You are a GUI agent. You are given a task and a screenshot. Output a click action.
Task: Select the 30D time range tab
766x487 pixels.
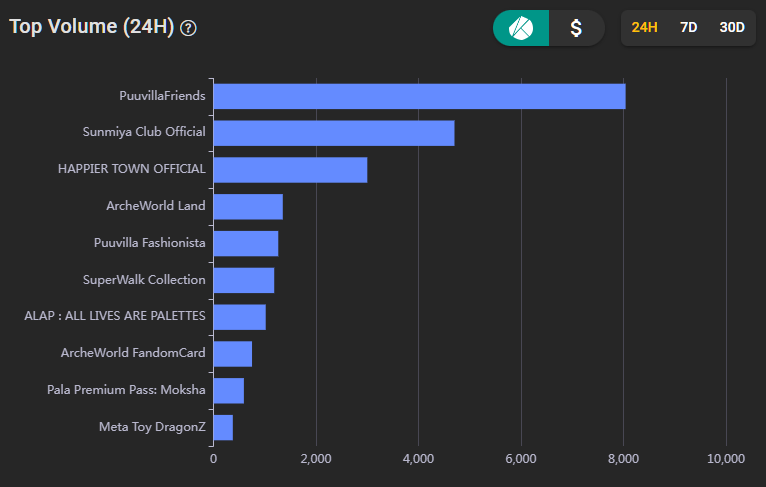pos(732,27)
